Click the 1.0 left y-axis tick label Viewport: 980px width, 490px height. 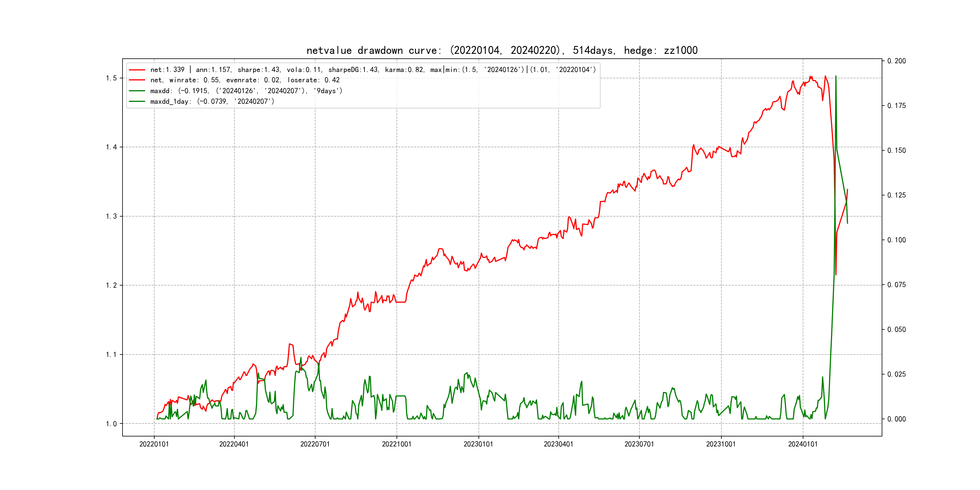(111, 424)
